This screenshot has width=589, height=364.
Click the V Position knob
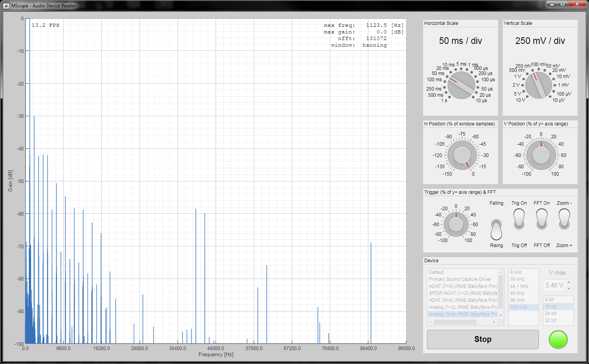540,155
